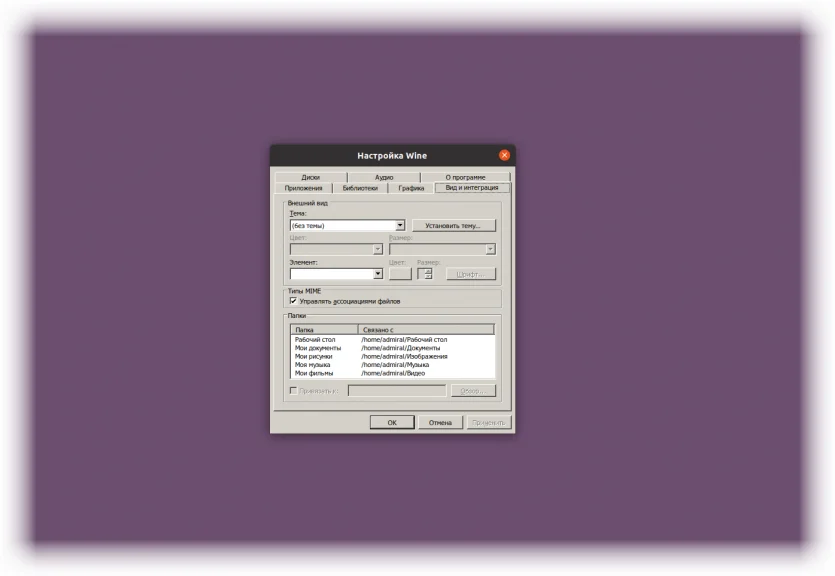Viewport: 835px width, 576px height.
Task: Click the Папка column header
Action: (324, 330)
